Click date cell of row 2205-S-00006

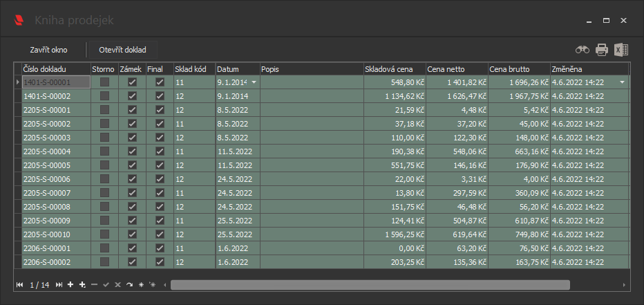point(238,179)
